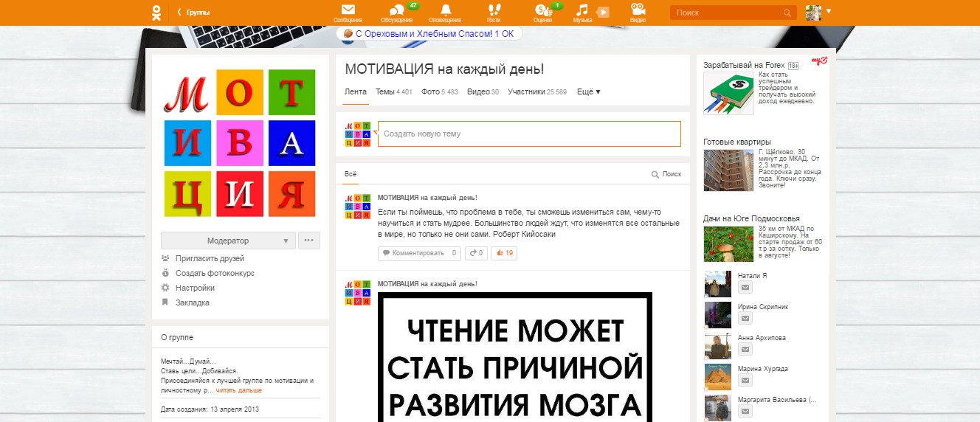Go back to Группы

(x=194, y=13)
